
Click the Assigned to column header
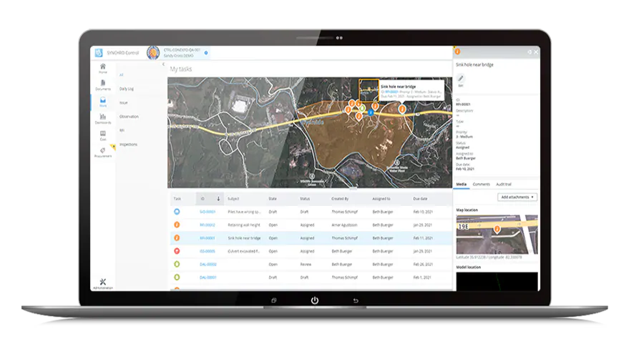[381, 199]
